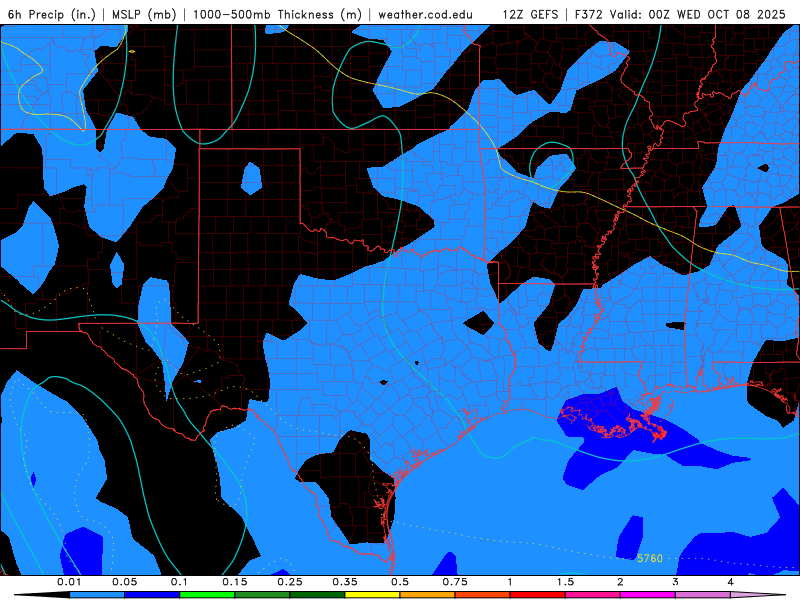Click the orange 0.5–0.75 legend swatch
This screenshot has height=600, width=800.
(x=428, y=595)
